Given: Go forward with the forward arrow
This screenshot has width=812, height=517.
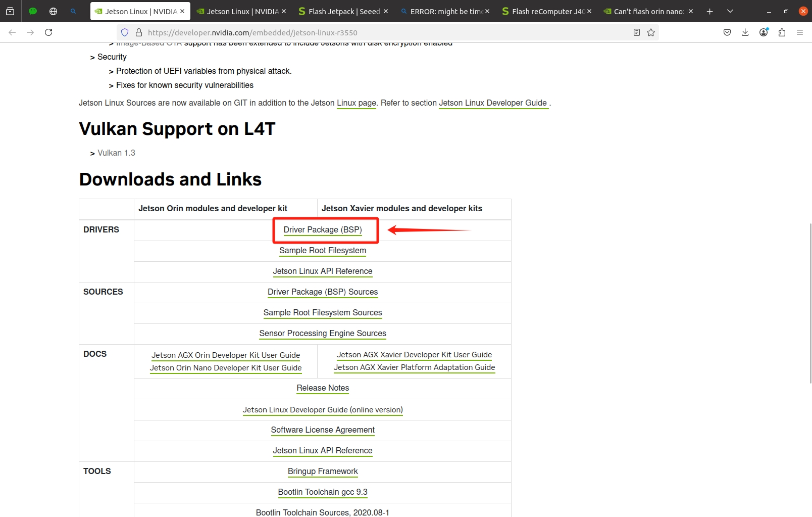Looking at the screenshot, I should coord(30,32).
